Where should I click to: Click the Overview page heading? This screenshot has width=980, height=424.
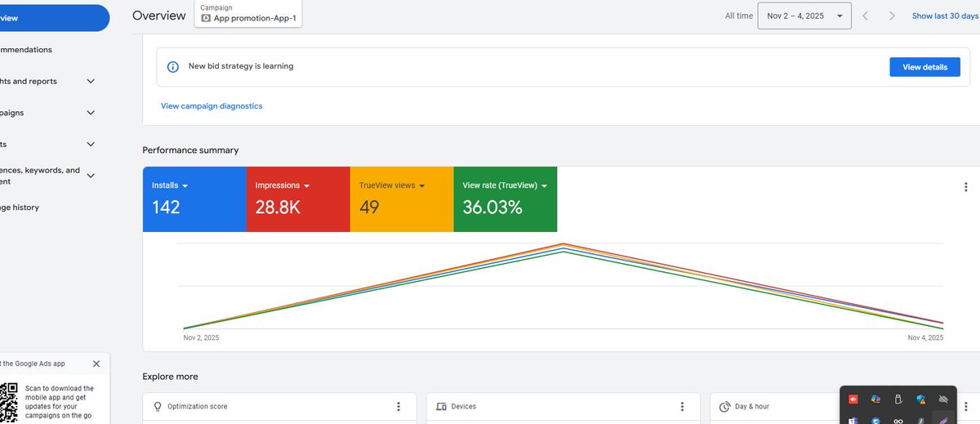[x=159, y=16]
